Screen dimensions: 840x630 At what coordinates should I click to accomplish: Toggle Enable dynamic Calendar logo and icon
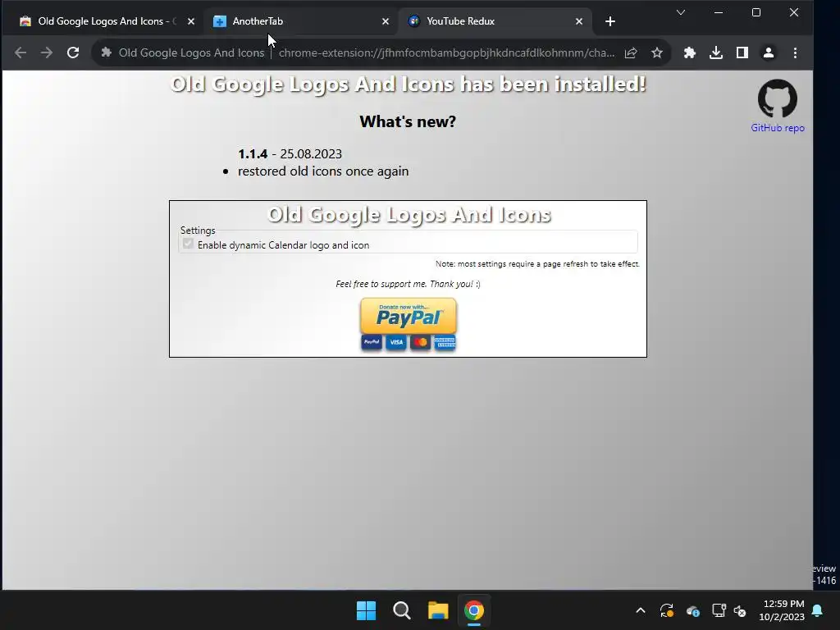pos(188,244)
